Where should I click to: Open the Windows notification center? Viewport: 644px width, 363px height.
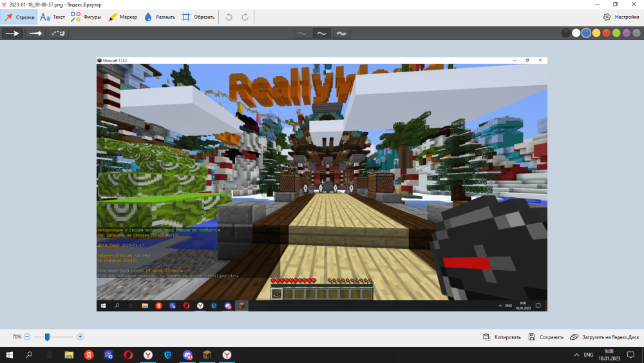[631, 355]
